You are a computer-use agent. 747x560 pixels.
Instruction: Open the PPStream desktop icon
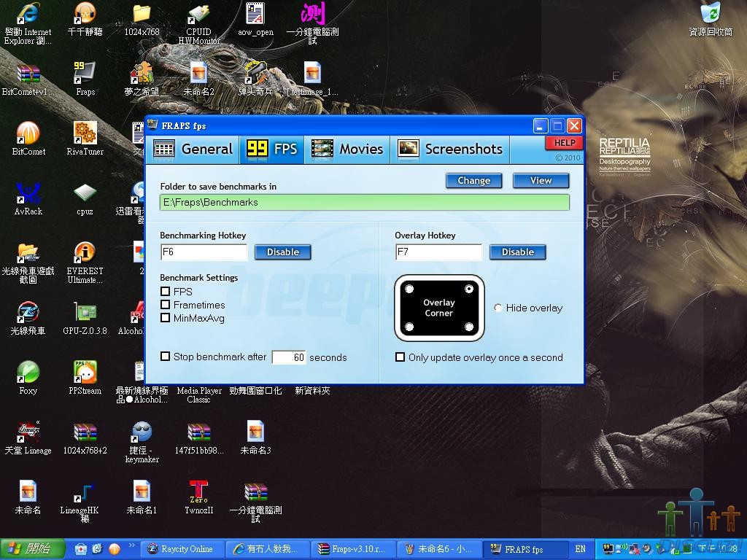[85, 373]
